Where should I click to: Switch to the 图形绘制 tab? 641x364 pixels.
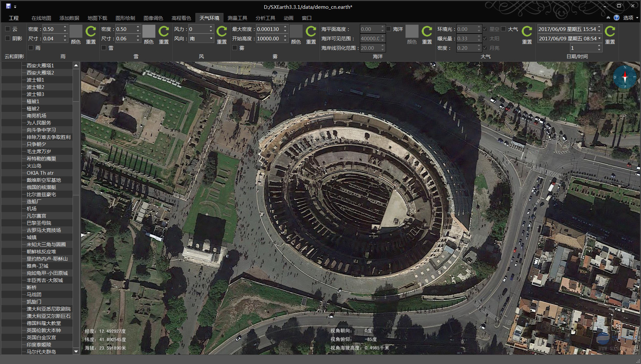(x=125, y=18)
